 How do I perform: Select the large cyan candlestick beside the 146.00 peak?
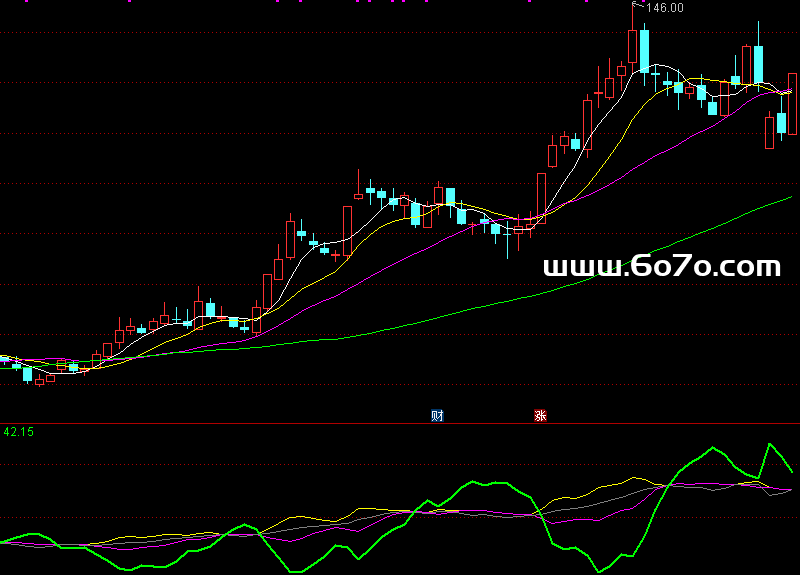645,50
